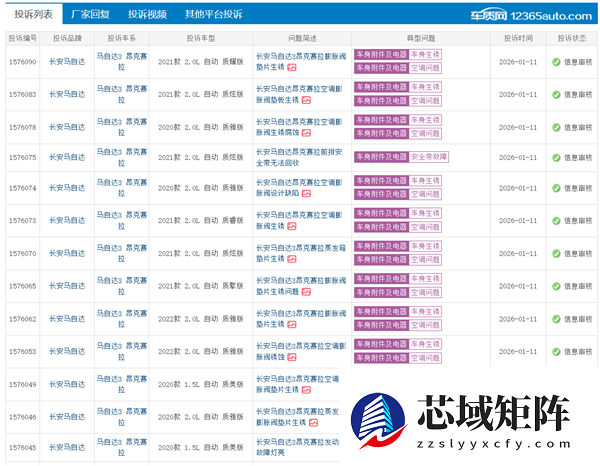Click 长安马自达 brand link in row 1576083
The image size is (600, 466).
(67, 94)
